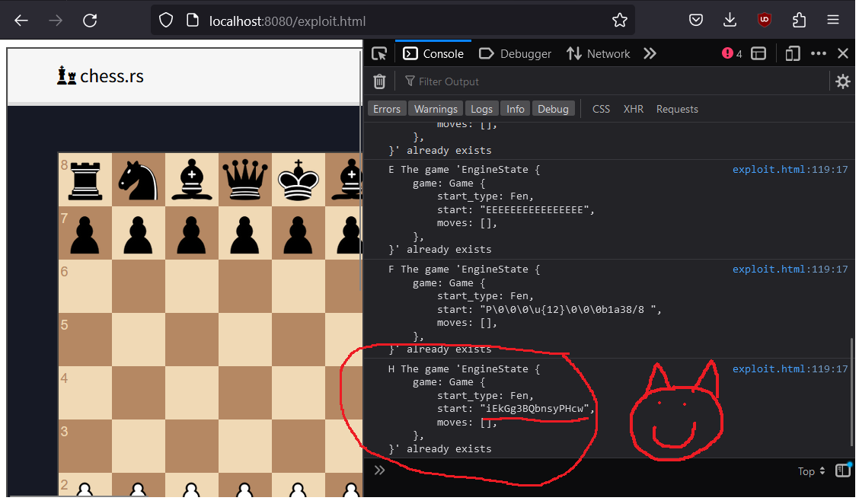The width and height of the screenshot is (859, 504).
Task: Click the address bar URL localhost:8080/exploit.html
Action: click(x=287, y=21)
